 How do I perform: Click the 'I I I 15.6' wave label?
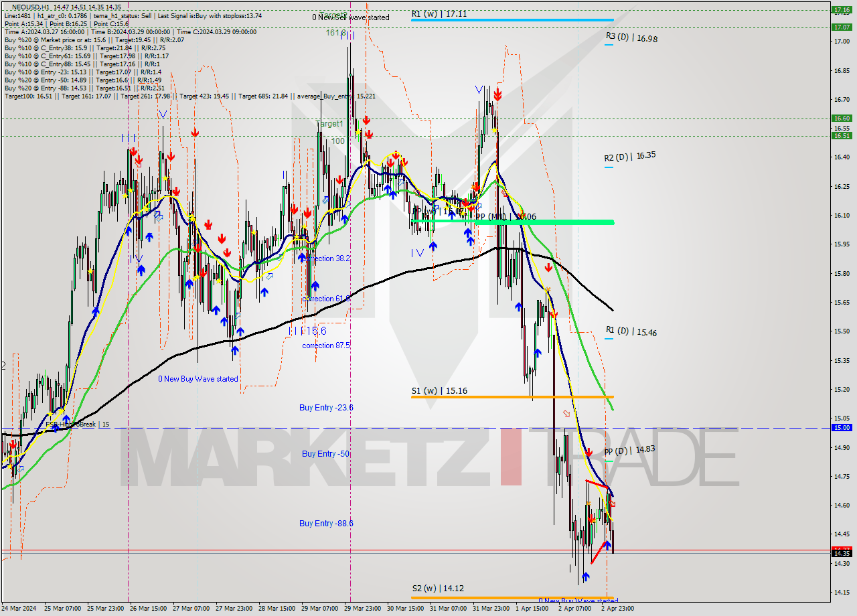pyautogui.click(x=307, y=331)
